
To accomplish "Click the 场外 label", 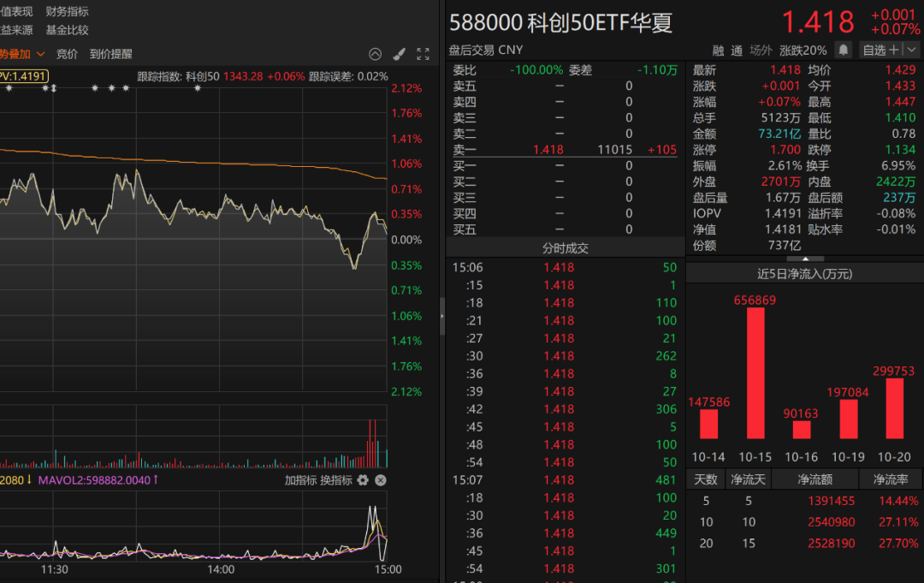I will click(x=761, y=51).
